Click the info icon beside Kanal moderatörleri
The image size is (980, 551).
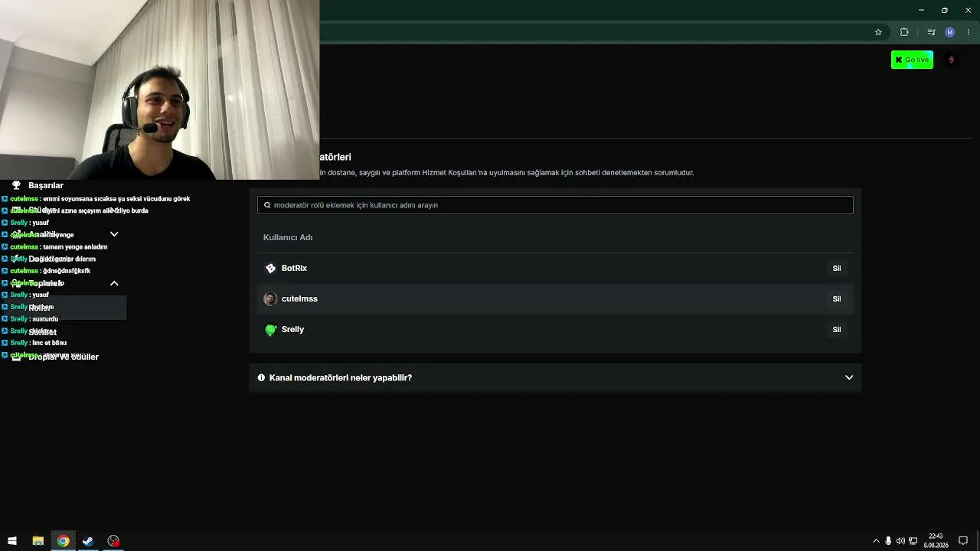coord(261,378)
